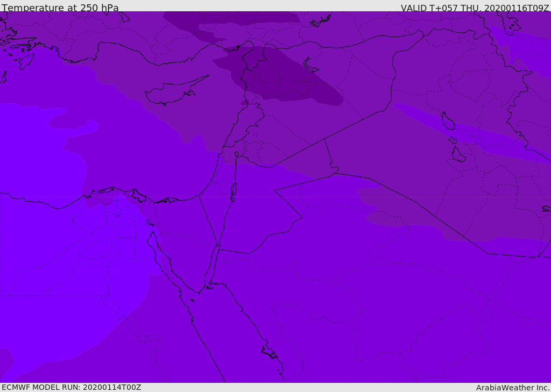Click Rhodes island near the top-left
This screenshot has width=551, height=392.
click(x=26, y=61)
